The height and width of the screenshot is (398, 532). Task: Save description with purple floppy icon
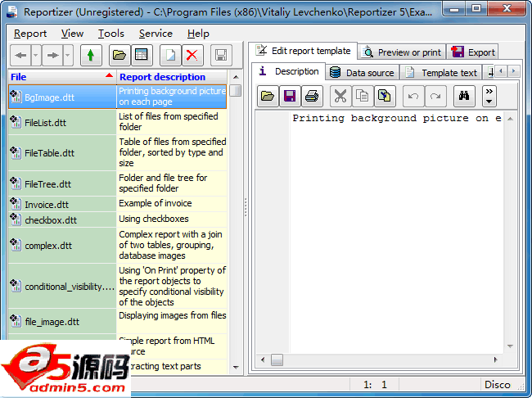coord(290,96)
